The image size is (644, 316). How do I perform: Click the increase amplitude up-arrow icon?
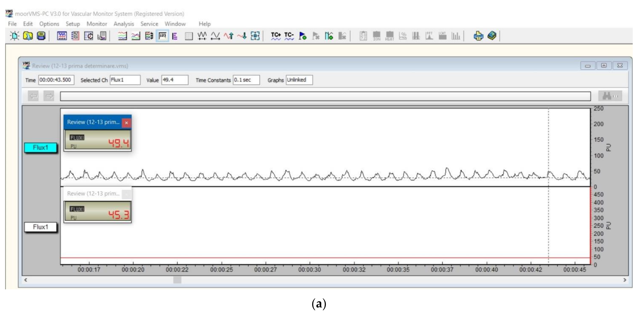[x=228, y=36]
